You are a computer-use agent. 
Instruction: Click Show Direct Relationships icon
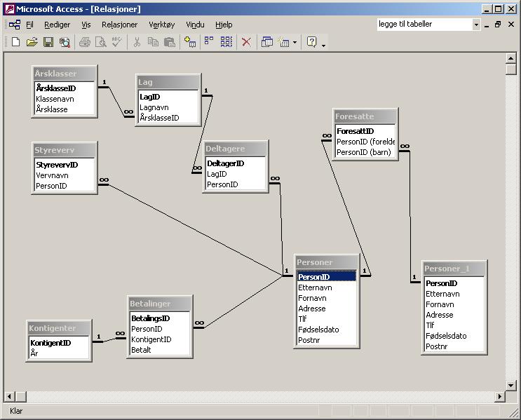209,41
